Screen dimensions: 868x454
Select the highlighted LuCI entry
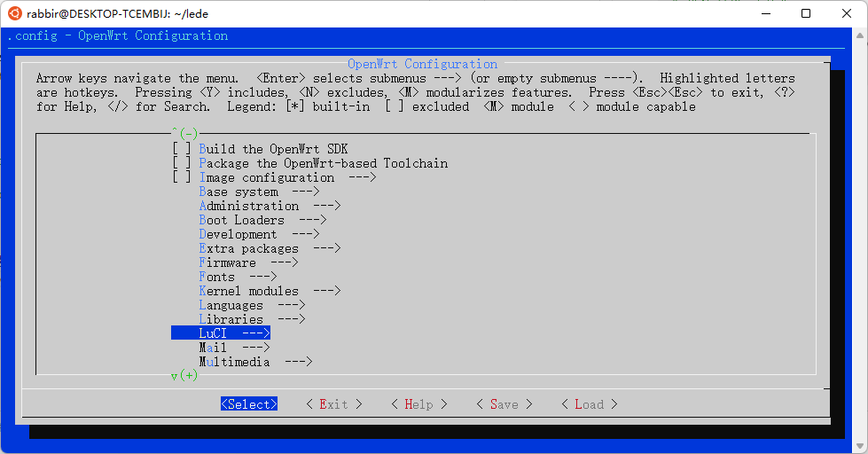[x=221, y=333]
